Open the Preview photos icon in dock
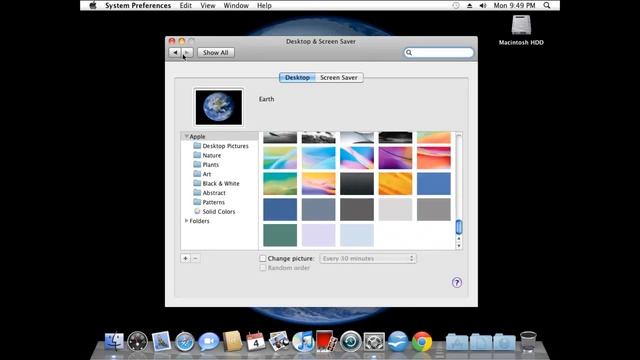 pyautogui.click(x=279, y=341)
